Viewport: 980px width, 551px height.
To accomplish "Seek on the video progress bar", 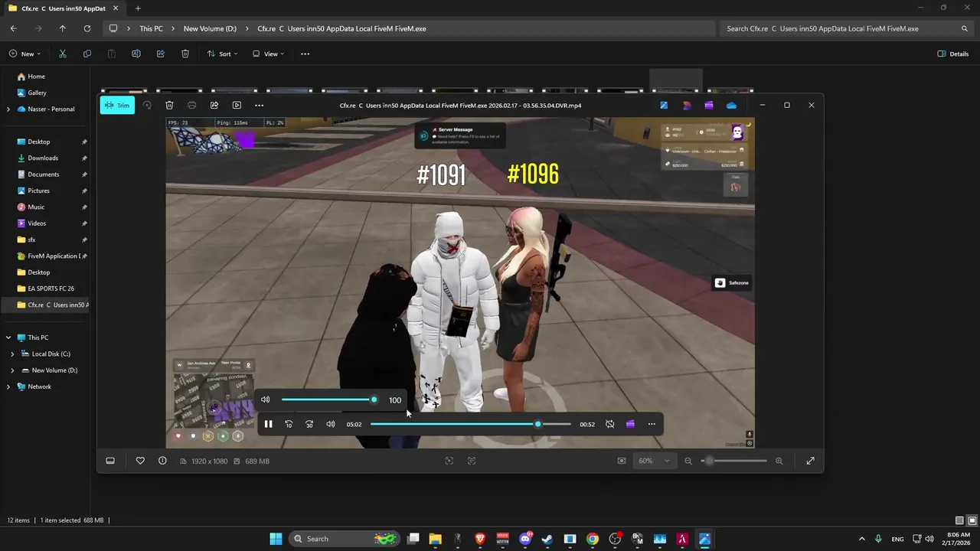I will [471, 424].
